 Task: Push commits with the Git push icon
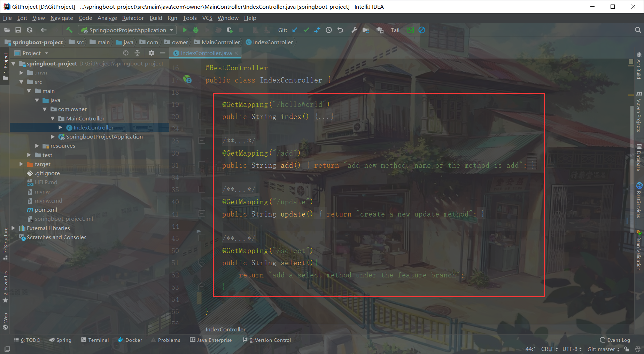pos(317,30)
